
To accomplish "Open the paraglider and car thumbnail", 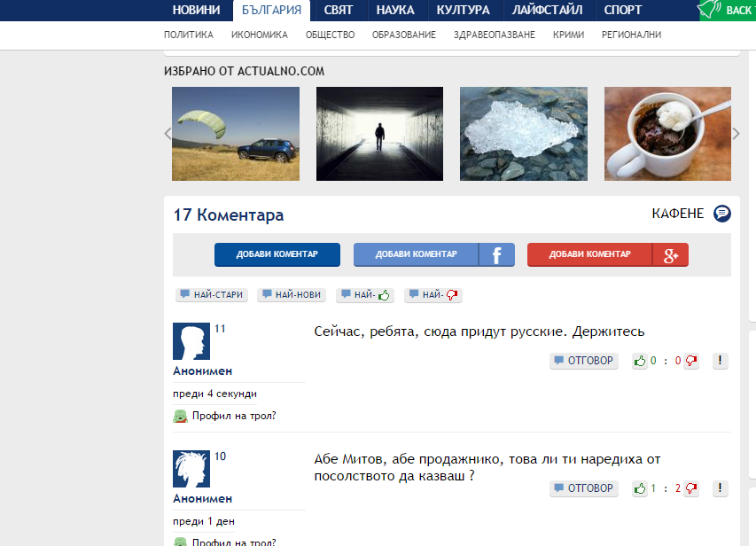I will (x=236, y=134).
